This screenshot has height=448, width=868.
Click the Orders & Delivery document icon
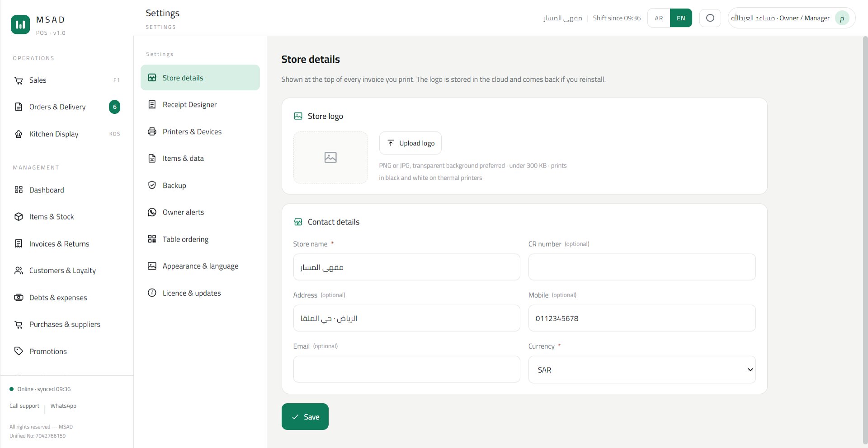pyautogui.click(x=19, y=107)
